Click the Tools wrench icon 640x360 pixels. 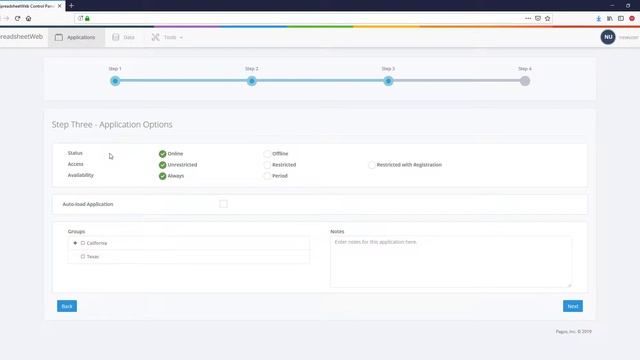pyautogui.click(x=156, y=37)
